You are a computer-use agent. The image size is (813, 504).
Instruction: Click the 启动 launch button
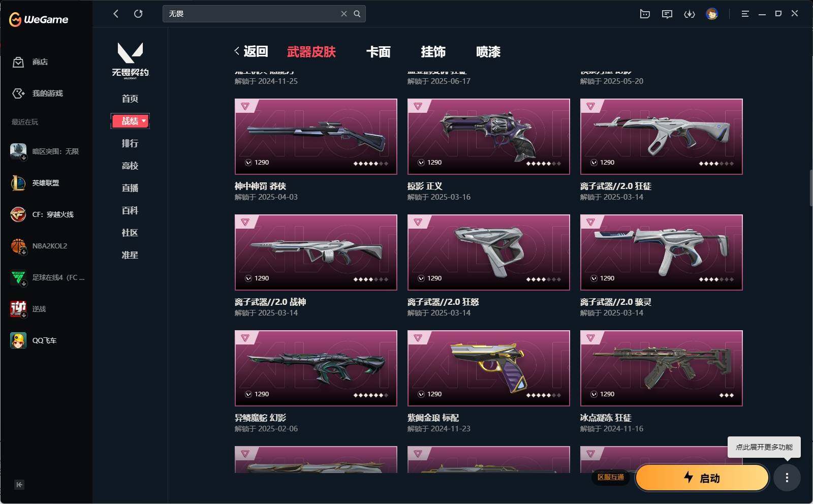[702, 478]
